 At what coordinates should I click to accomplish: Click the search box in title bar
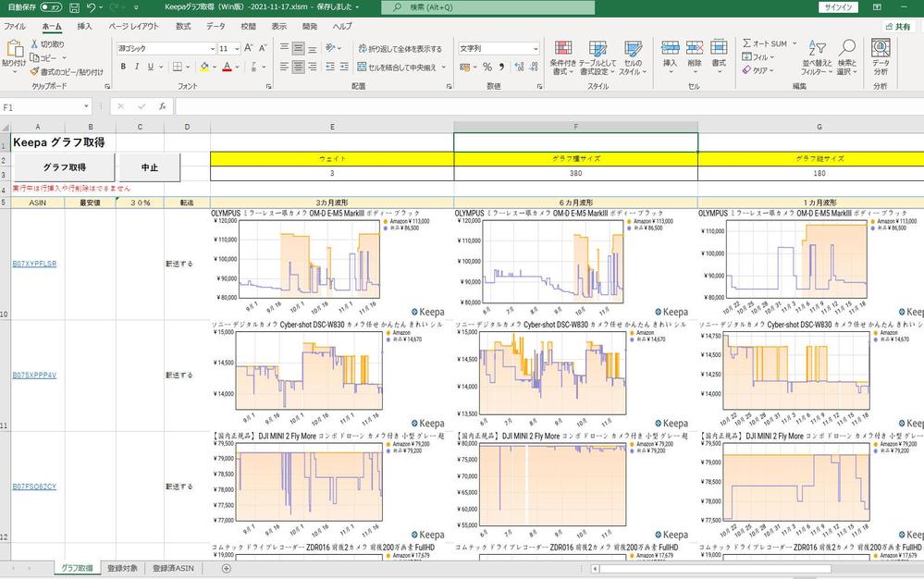(488, 7)
